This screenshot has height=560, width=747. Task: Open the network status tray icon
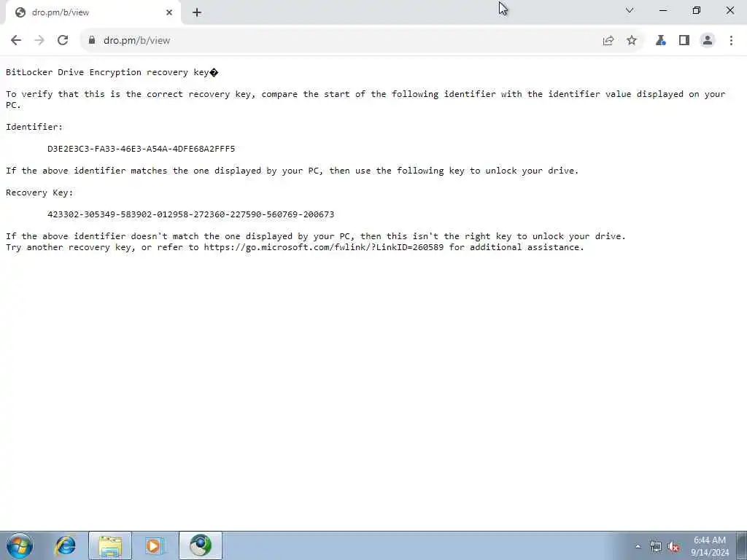[656, 546]
